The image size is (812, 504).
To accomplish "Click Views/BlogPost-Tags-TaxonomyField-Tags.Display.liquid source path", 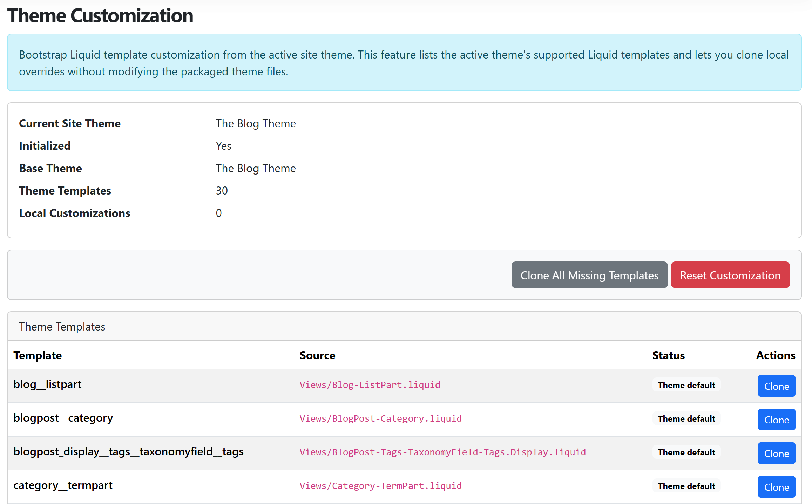I will [442, 452].
